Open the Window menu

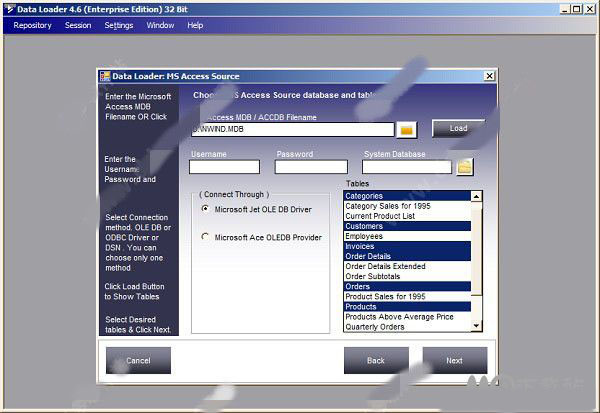160,25
